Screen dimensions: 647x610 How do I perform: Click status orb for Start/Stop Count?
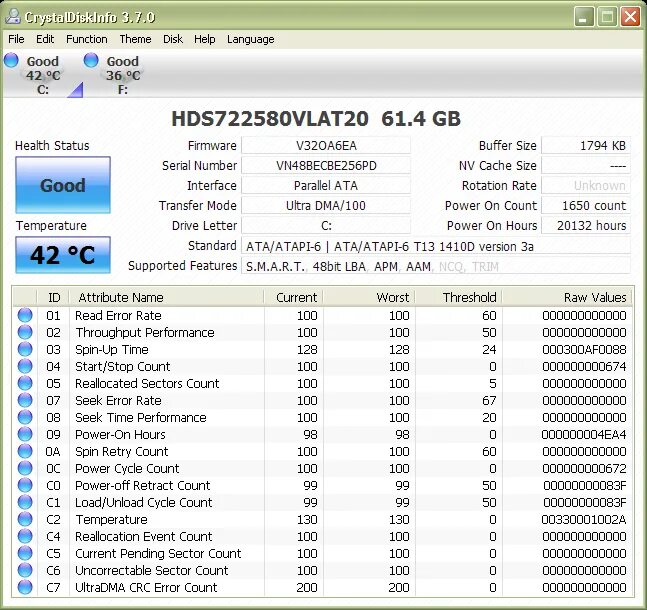tap(25, 366)
